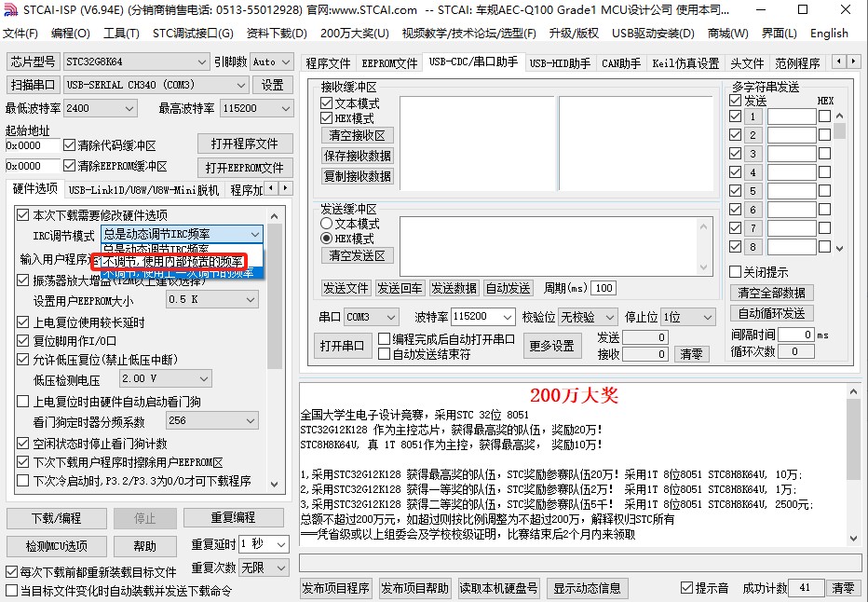
Task: Open the 编程(O) menu
Action: (x=70, y=34)
